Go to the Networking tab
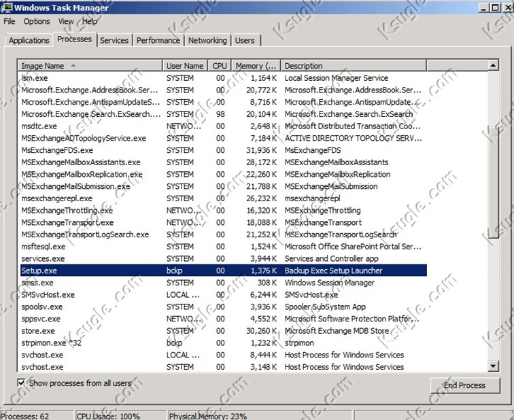This screenshot has height=420, width=514. pyautogui.click(x=207, y=40)
